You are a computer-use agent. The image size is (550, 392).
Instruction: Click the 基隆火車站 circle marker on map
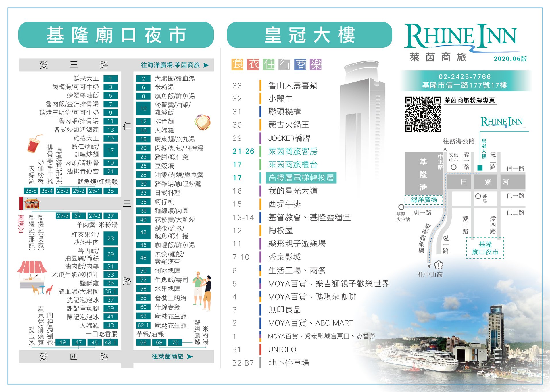(401, 207)
